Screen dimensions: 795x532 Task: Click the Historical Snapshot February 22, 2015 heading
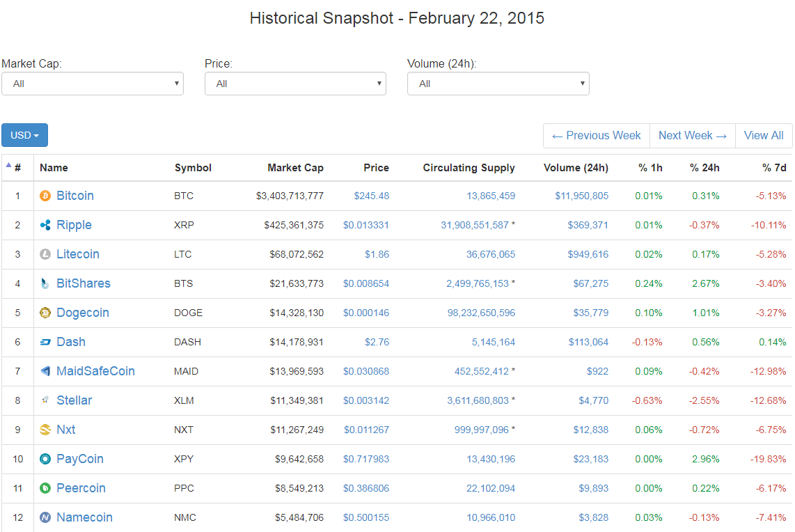pyautogui.click(x=397, y=18)
